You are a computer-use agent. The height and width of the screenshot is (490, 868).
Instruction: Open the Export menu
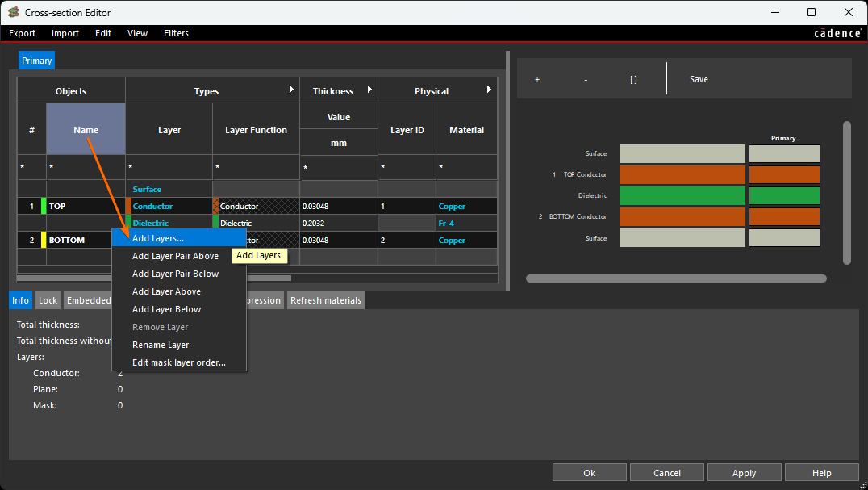tap(23, 33)
